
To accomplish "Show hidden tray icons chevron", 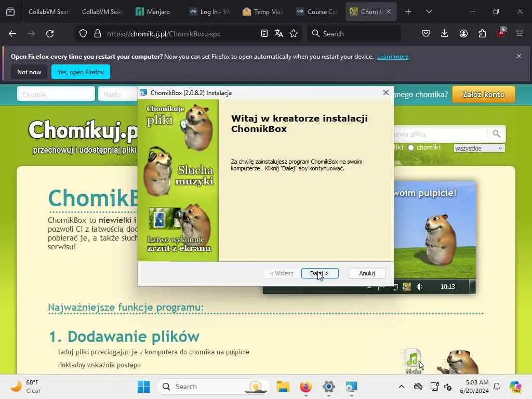I will click(402, 387).
